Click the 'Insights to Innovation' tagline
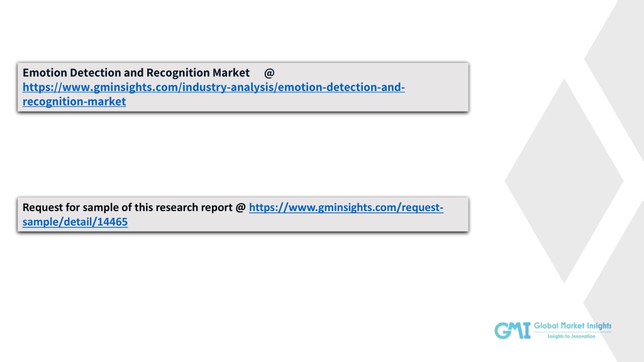 coord(571,337)
